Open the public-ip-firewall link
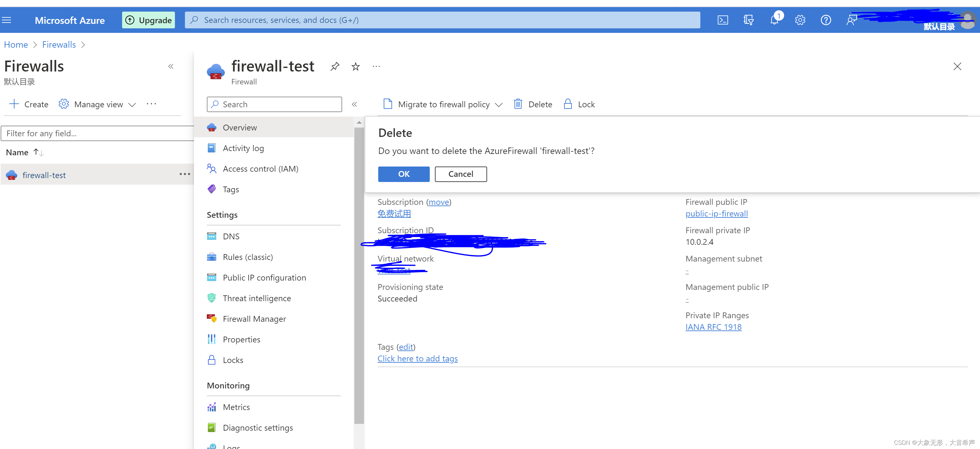Screen dimensions: 980x449 [x=716, y=214]
